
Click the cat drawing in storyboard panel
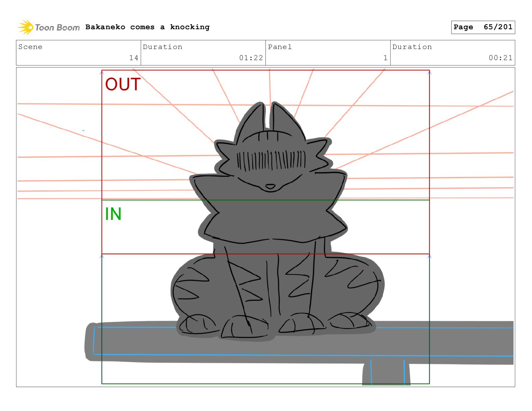277,222
